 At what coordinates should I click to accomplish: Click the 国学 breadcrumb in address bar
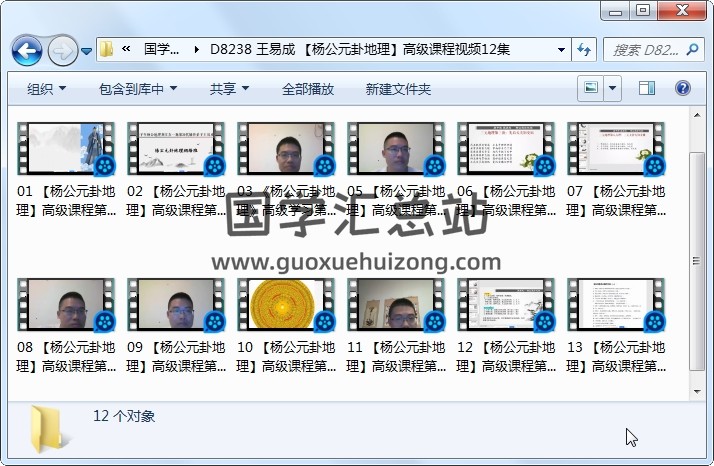pyautogui.click(x=162, y=49)
